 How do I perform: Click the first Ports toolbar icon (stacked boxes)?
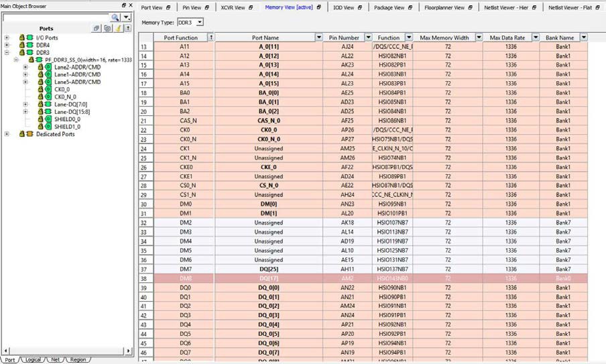click(x=97, y=29)
